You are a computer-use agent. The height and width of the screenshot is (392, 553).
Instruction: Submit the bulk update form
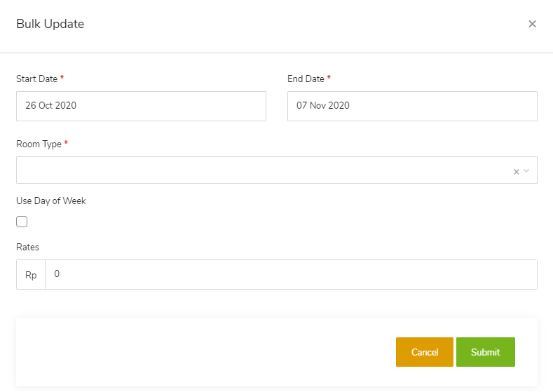[x=486, y=352]
